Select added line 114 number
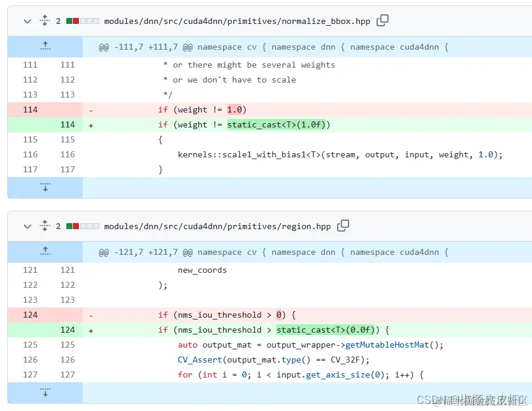 click(68, 124)
